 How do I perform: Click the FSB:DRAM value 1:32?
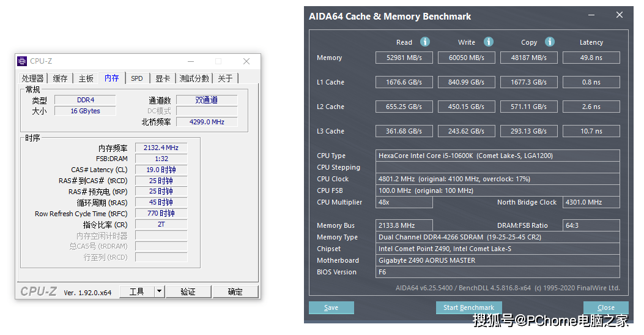click(x=161, y=159)
